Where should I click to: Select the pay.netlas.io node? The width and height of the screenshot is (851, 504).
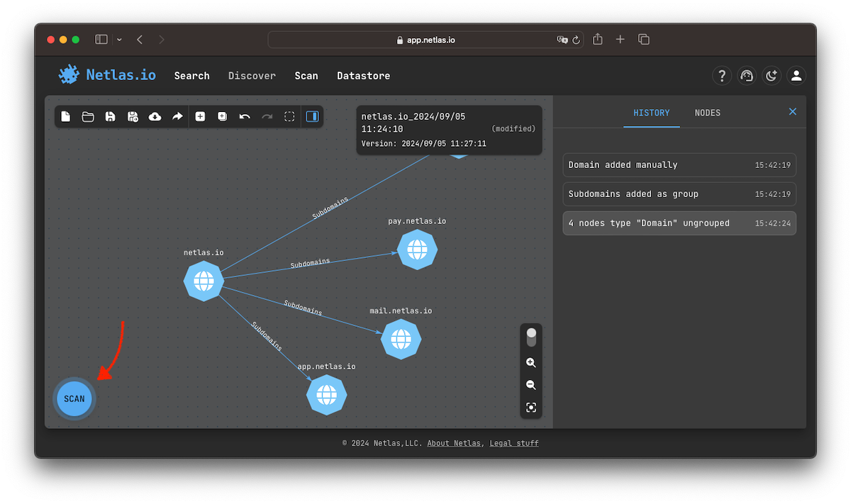417,249
